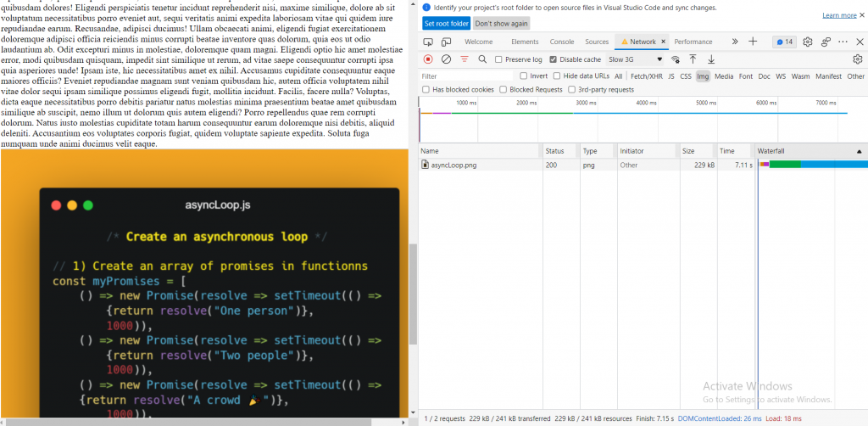Click the Learn more link
868x426 pixels.
(x=838, y=15)
